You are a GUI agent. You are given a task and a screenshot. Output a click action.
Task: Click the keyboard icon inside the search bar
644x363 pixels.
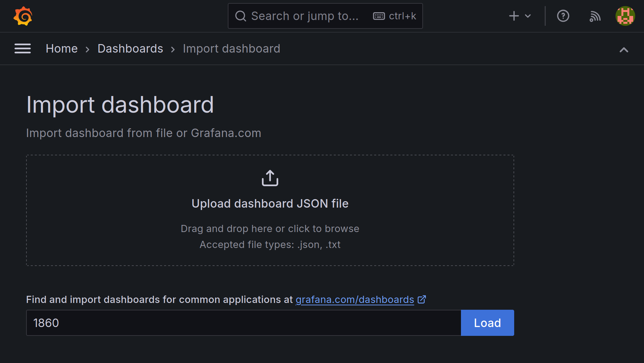(x=380, y=16)
